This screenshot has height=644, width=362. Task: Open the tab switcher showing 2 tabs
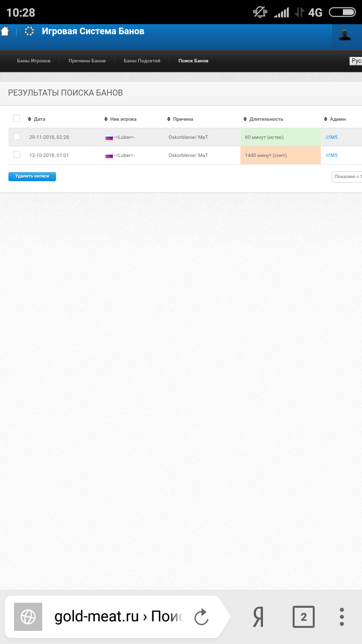[x=303, y=617]
